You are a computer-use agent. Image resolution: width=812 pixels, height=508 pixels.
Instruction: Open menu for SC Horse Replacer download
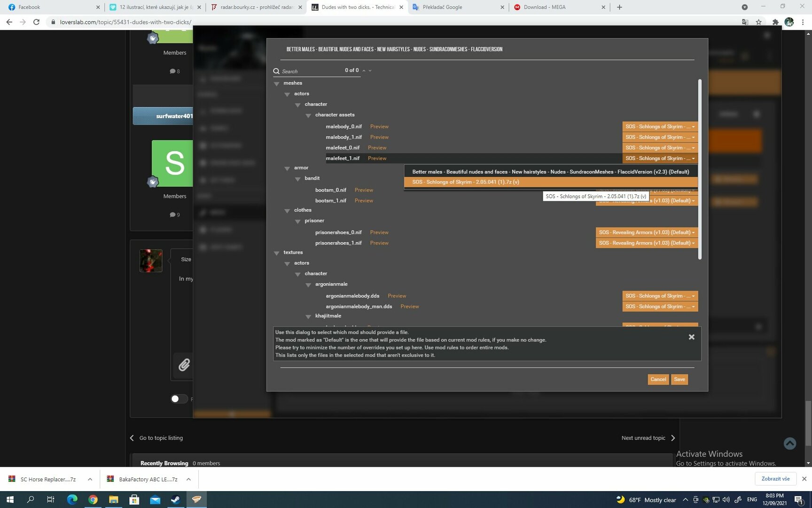[x=90, y=479]
